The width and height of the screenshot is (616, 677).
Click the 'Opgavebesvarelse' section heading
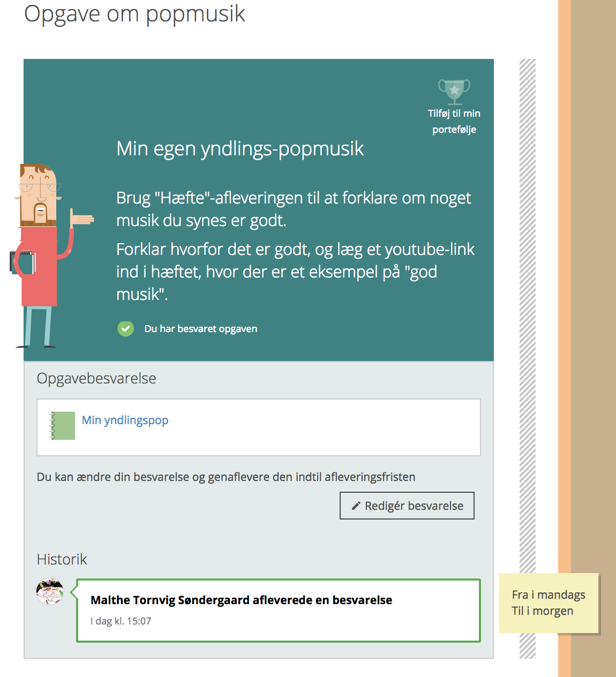coord(96,378)
